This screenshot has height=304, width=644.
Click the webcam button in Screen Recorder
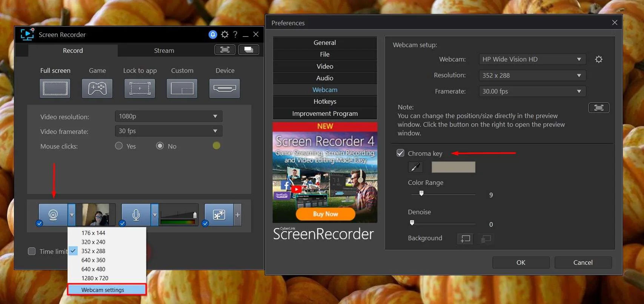coord(53,215)
